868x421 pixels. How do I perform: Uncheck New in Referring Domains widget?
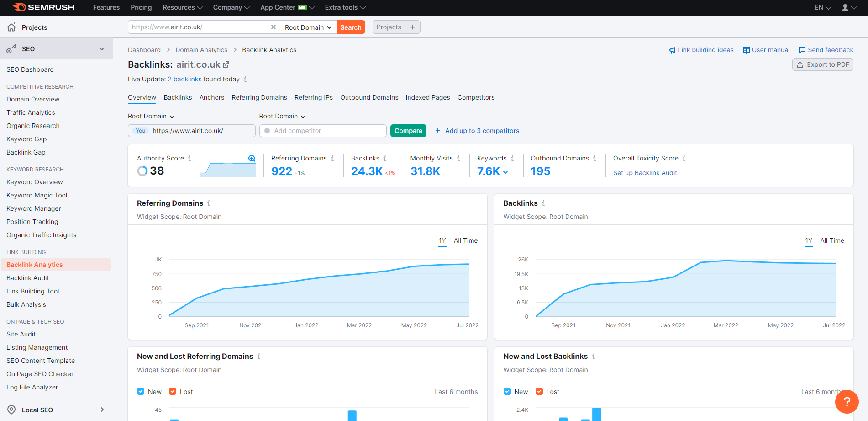click(141, 391)
